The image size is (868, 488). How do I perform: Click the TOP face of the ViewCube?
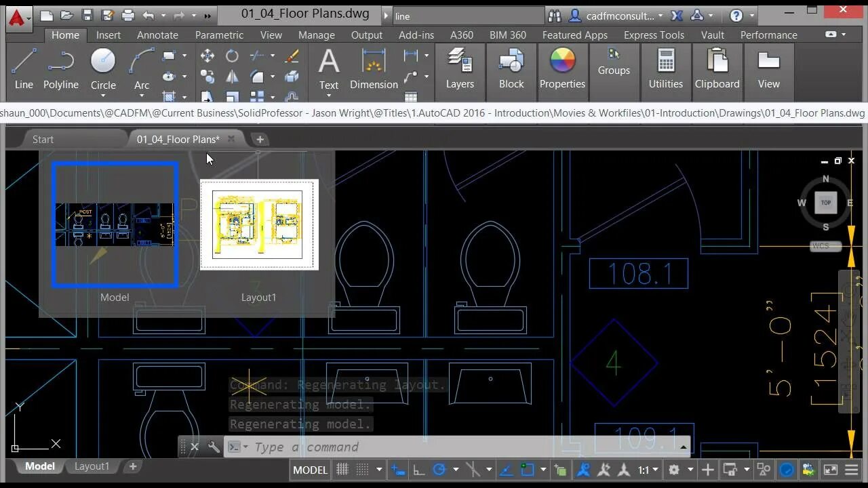(826, 203)
